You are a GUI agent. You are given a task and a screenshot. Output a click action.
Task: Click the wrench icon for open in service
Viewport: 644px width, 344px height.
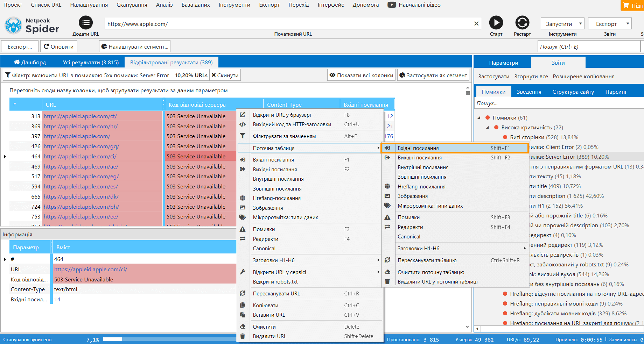pos(242,272)
